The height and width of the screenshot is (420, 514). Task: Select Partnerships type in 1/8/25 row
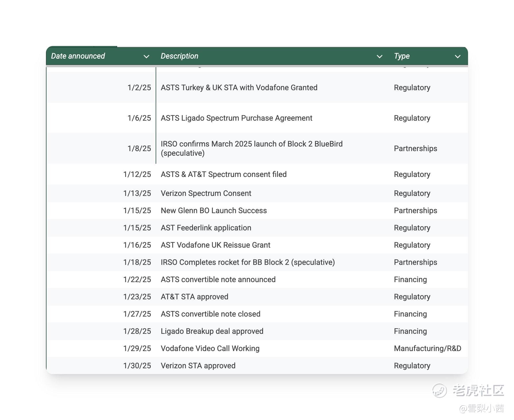pos(416,149)
